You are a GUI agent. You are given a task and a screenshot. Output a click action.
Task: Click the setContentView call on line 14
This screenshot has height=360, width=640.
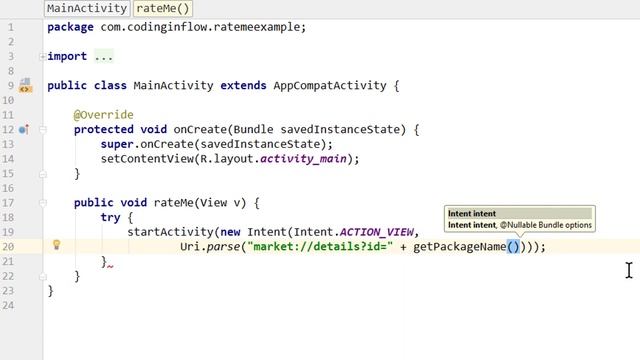coord(147,159)
